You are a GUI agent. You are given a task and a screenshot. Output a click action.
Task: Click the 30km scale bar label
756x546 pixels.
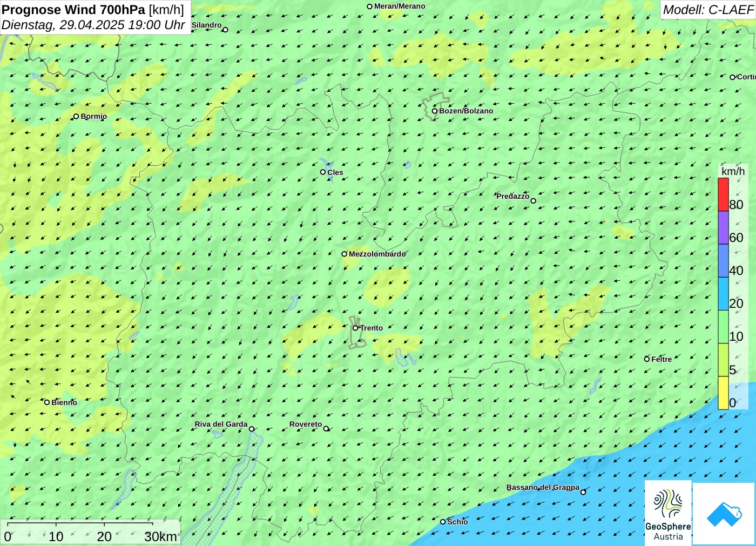[x=160, y=537]
